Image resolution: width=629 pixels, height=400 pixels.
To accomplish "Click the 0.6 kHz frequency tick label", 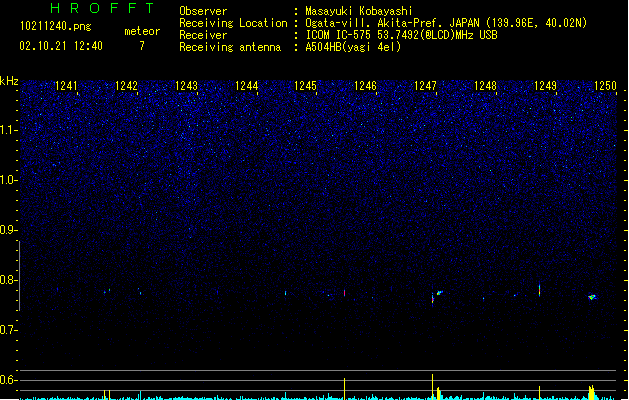I will tap(7, 380).
